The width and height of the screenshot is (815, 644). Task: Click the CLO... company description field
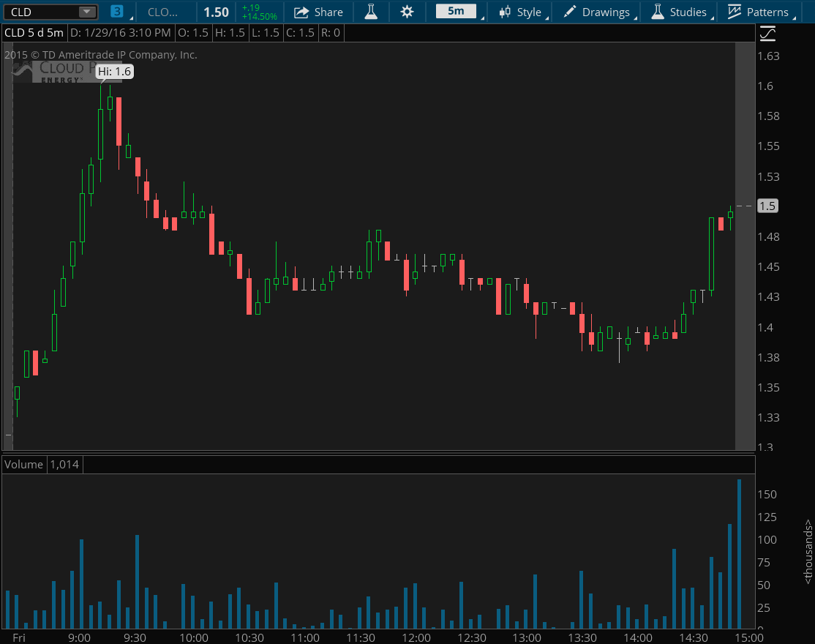tap(162, 12)
